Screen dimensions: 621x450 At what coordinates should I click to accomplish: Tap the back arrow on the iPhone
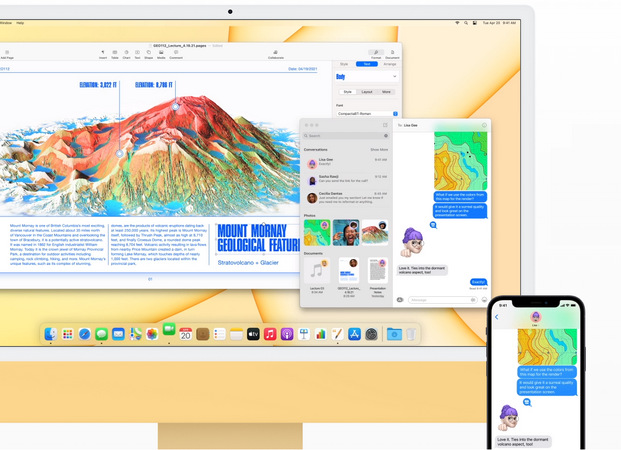[497, 317]
